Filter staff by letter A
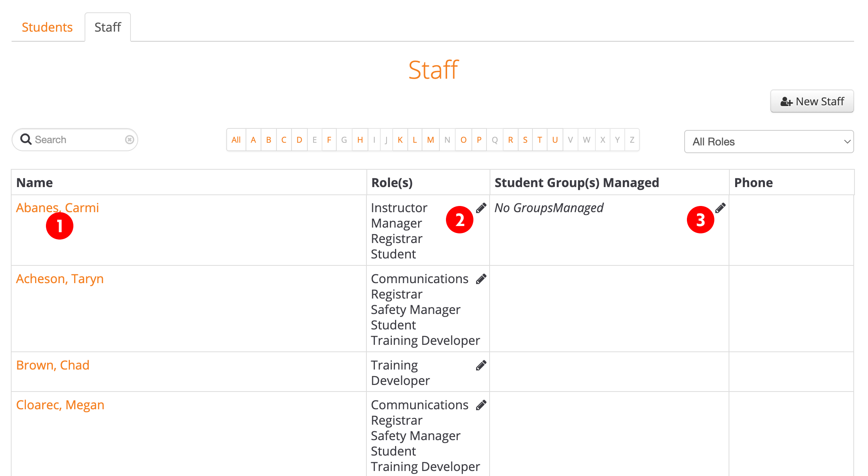Viewport: 868px width, 476px height. coord(253,140)
